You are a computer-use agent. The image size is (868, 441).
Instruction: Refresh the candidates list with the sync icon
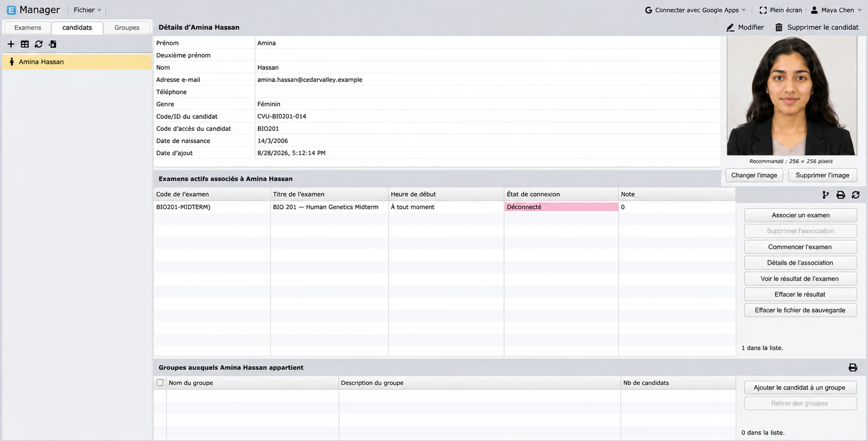38,44
